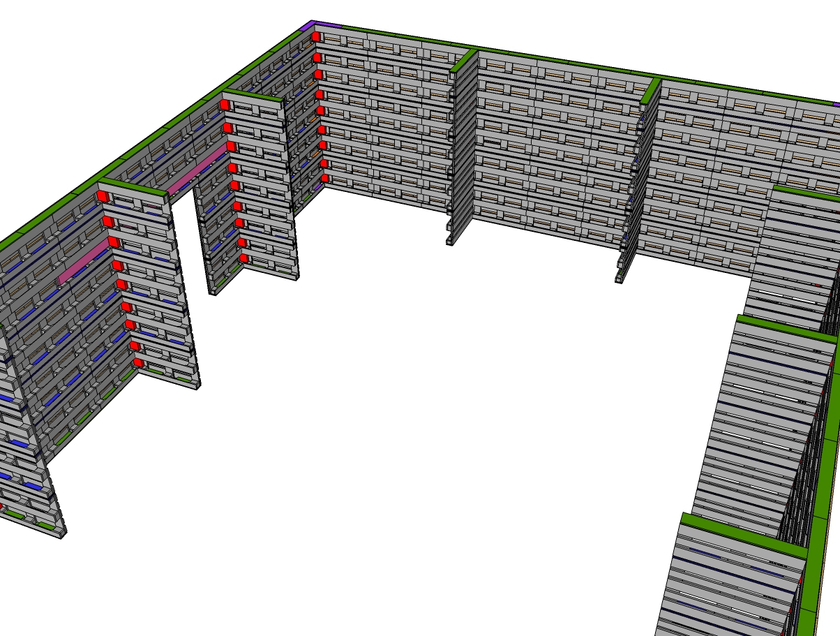
Task: Select green cap atop right back-wall partition fin
Action: click(x=651, y=90)
